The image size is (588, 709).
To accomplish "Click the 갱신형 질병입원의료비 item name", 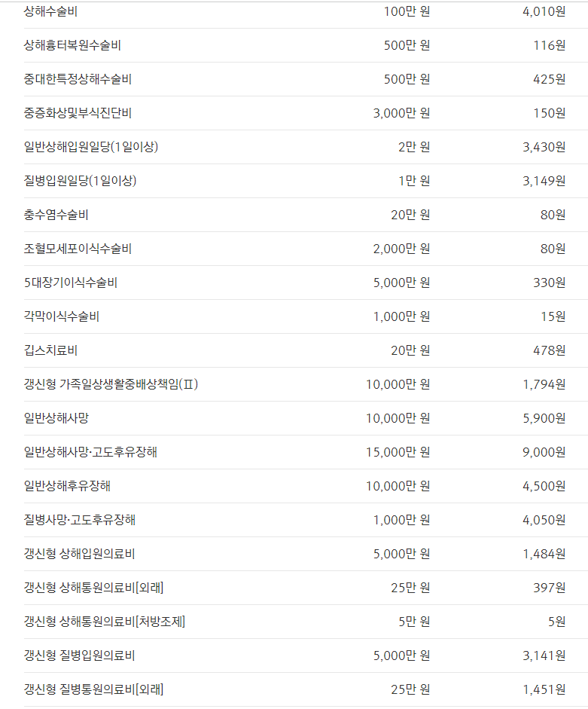I will tap(79, 656).
